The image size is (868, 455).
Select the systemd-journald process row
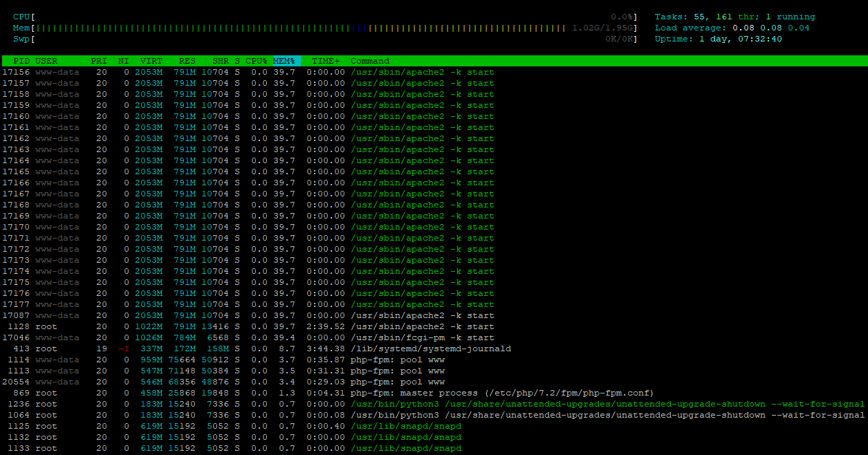[x=434, y=349]
